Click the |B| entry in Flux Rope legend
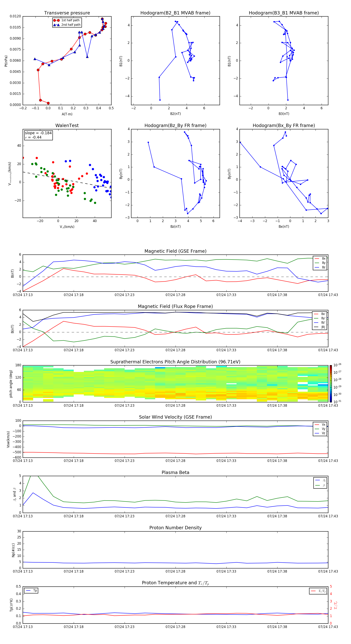Screen dimensions: 351x644 coord(320,327)
